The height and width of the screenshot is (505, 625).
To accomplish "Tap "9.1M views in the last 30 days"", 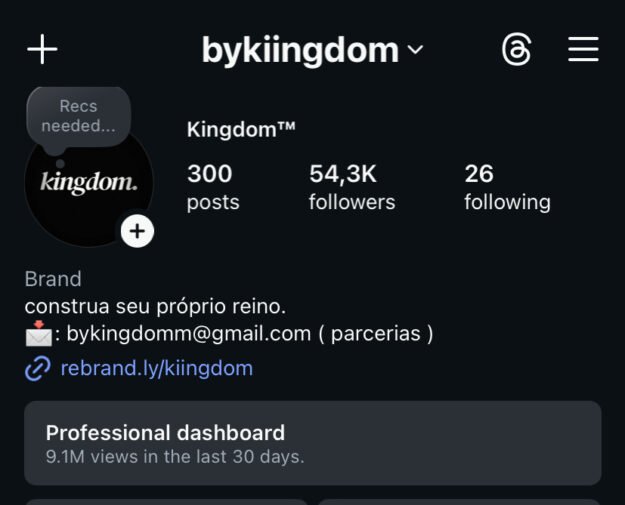I will point(175,457).
